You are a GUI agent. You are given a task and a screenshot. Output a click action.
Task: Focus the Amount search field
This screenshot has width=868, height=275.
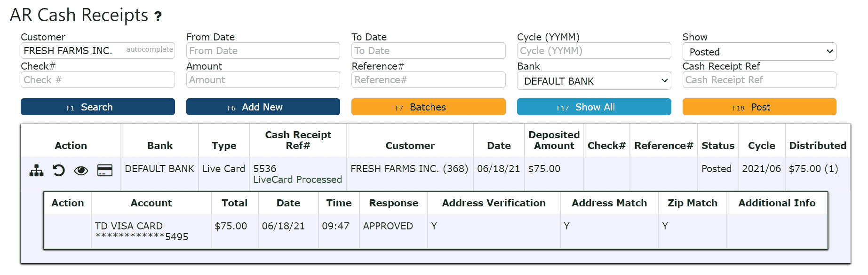click(x=263, y=80)
